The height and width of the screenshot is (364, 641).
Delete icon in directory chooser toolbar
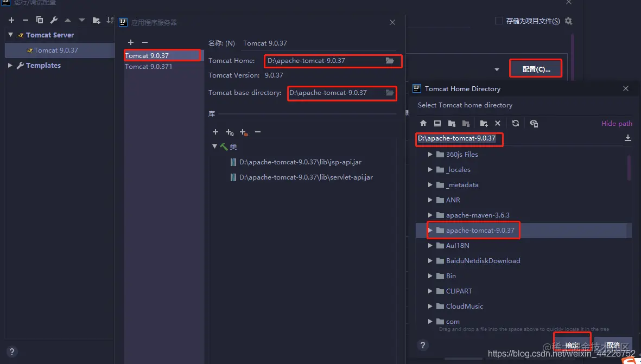click(498, 123)
